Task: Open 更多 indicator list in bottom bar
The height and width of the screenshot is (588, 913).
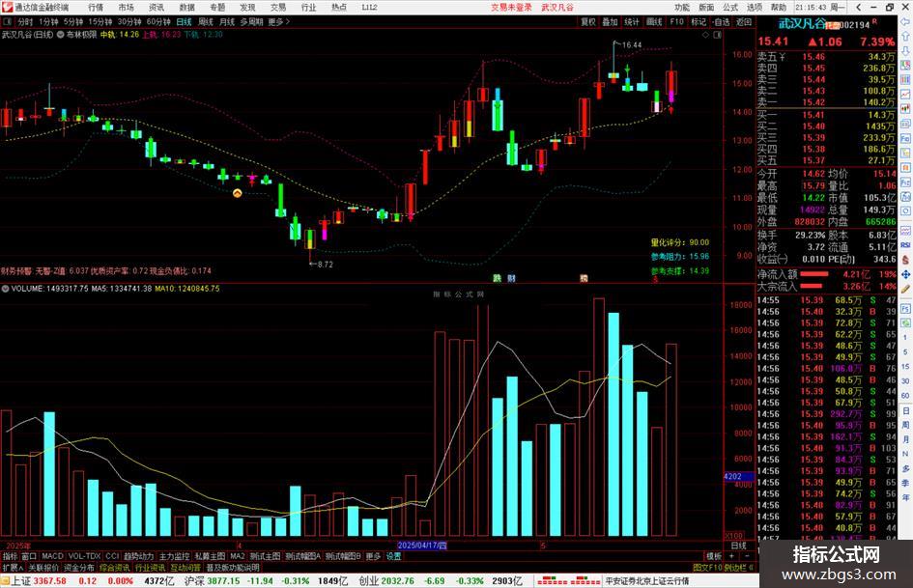Action: point(373,556)
